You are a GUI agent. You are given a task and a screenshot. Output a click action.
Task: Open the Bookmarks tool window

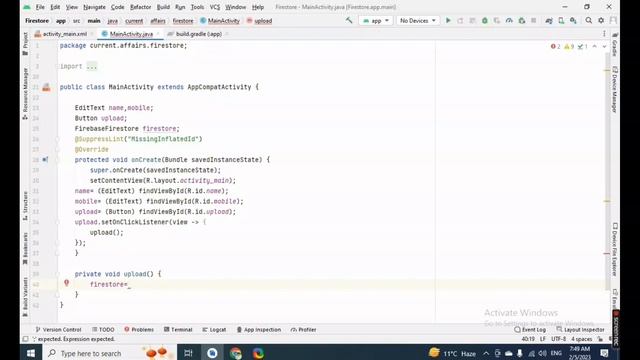[25, 248]
